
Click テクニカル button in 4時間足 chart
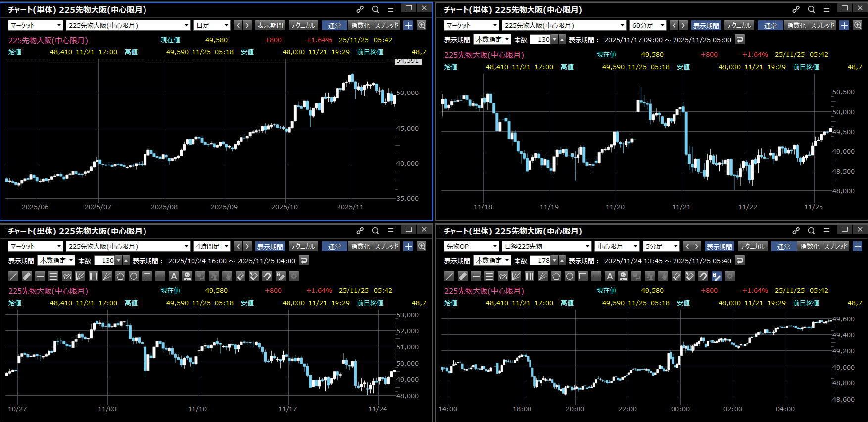coord(302,246)
